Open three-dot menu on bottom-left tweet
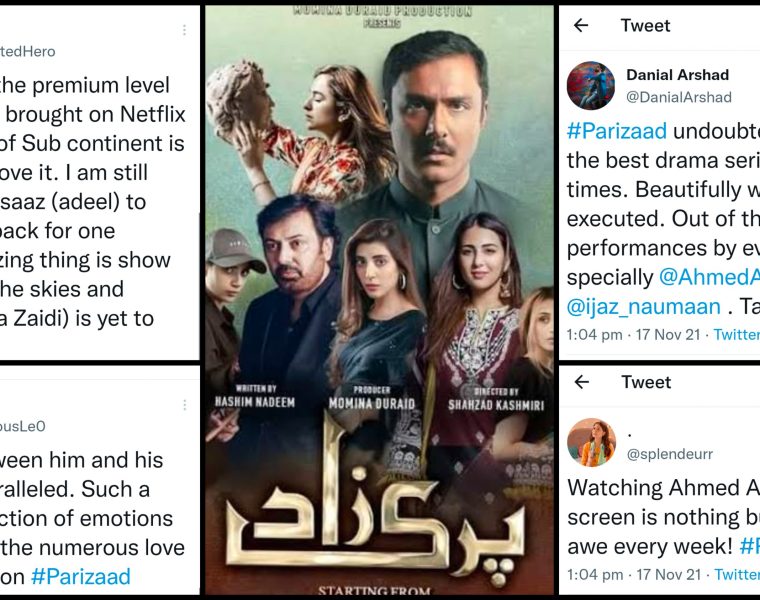Screen dimensions: 760x600 pyautogui.click(x=184, y=405)
